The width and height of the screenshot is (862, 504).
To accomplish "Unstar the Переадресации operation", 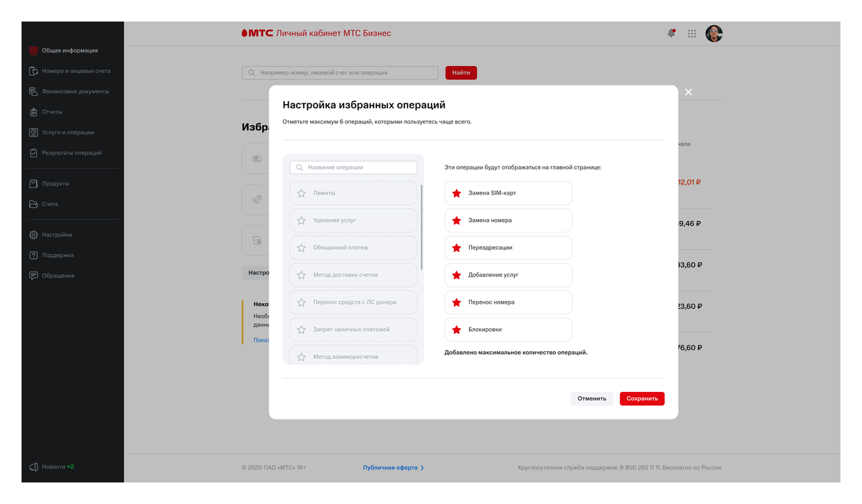I will click(456, 248).
